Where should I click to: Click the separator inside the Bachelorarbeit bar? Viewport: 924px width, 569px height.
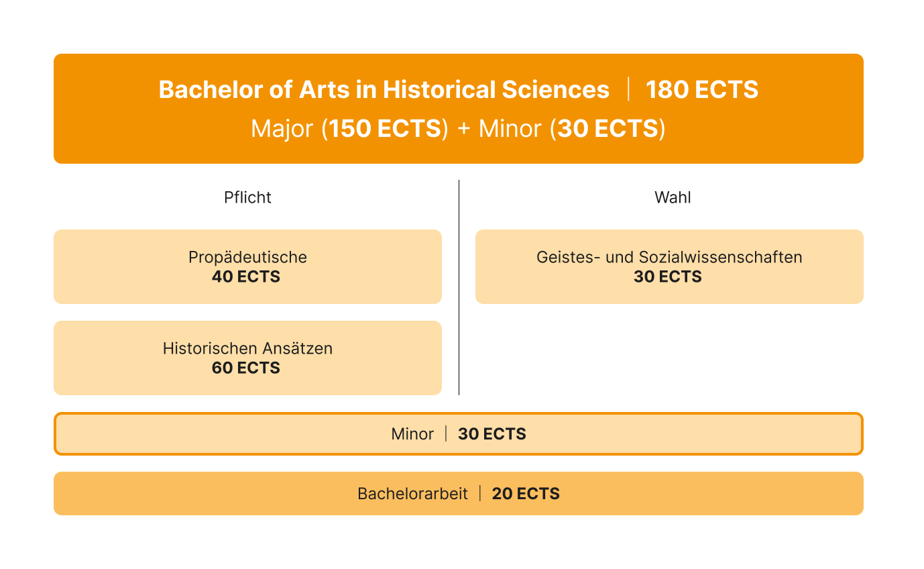point(480,493)
